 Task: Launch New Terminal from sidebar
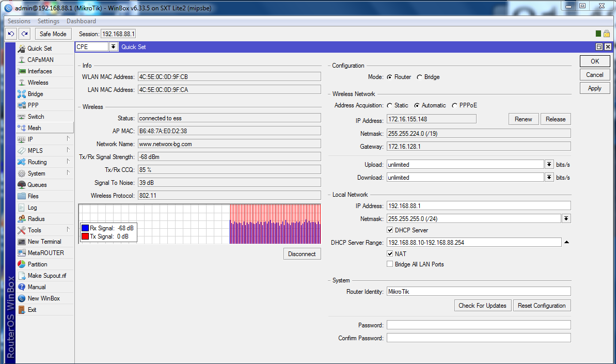[22, 242]
